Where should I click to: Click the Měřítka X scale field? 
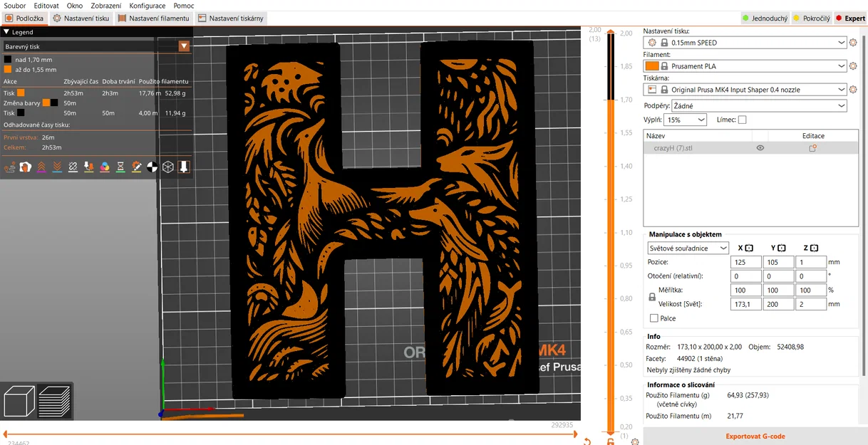click(746, 290)
